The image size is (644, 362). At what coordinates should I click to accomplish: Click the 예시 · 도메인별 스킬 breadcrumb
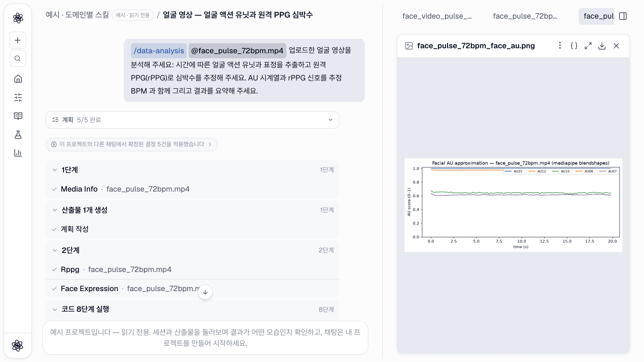tap(77, 15)
